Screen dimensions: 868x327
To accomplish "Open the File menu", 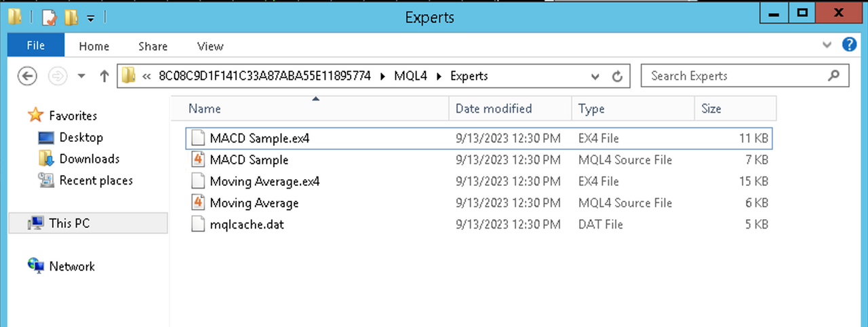I will 36,45.
